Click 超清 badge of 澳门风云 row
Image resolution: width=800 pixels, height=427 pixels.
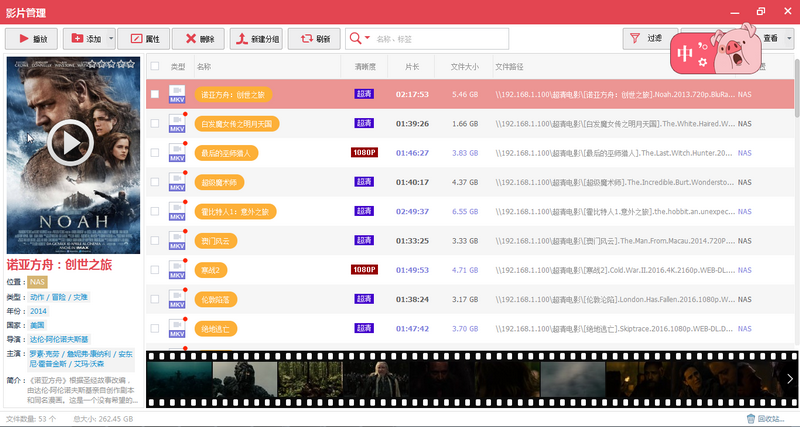[364, 240]
